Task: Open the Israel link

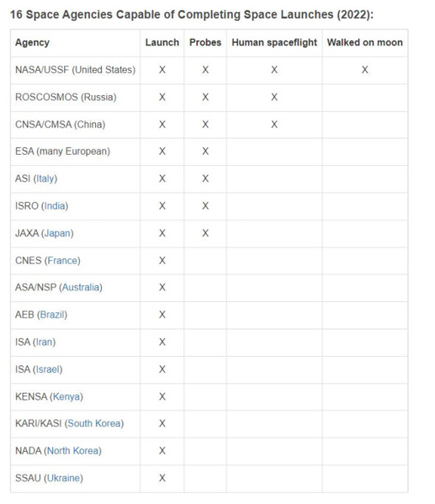Action: [x=48, y=369]
